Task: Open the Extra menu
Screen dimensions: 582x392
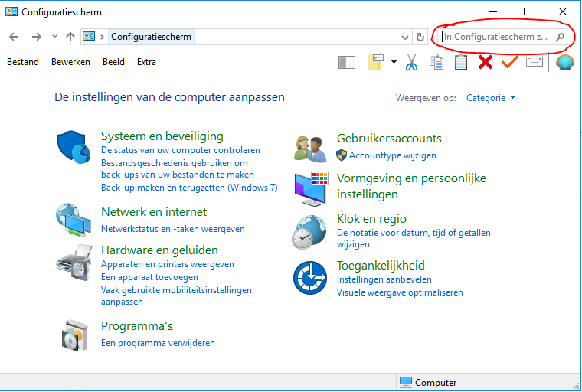Action: click(146, 62)
